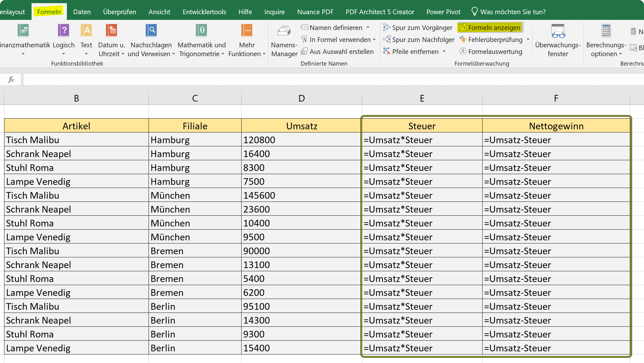This screenshot has height=363, width=644.
Task: Click the Pfeile entfernen icon
Action: pos(387,51)
